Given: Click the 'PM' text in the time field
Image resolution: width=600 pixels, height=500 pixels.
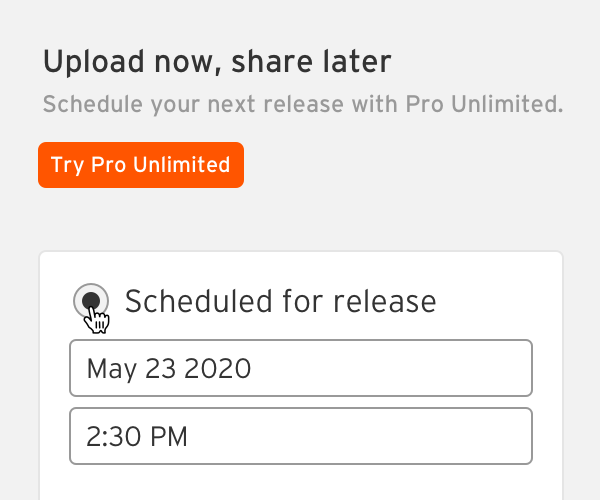Looking at the screenshot, I should 169,436.
